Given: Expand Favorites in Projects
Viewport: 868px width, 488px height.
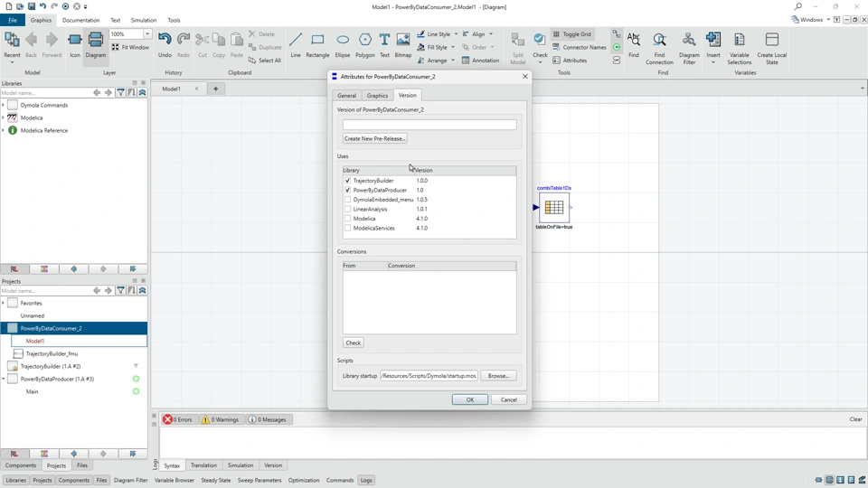Looking at the screenshot, I should click(4, 304).
